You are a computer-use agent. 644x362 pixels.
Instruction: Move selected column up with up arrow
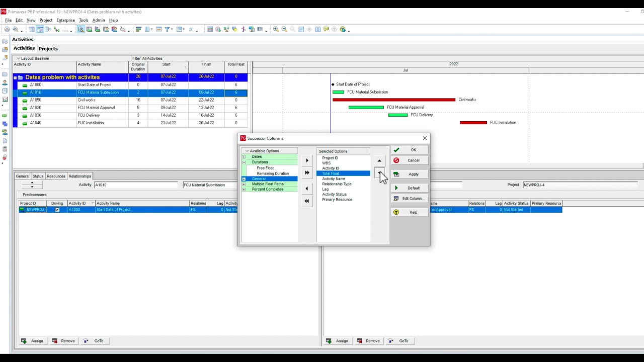coord(379,161)
